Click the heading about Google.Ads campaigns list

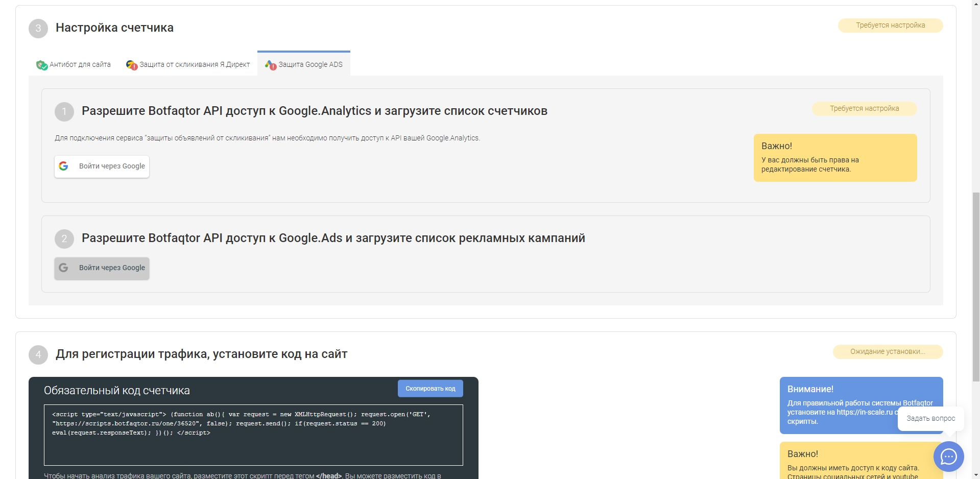[x=333, y=238]
